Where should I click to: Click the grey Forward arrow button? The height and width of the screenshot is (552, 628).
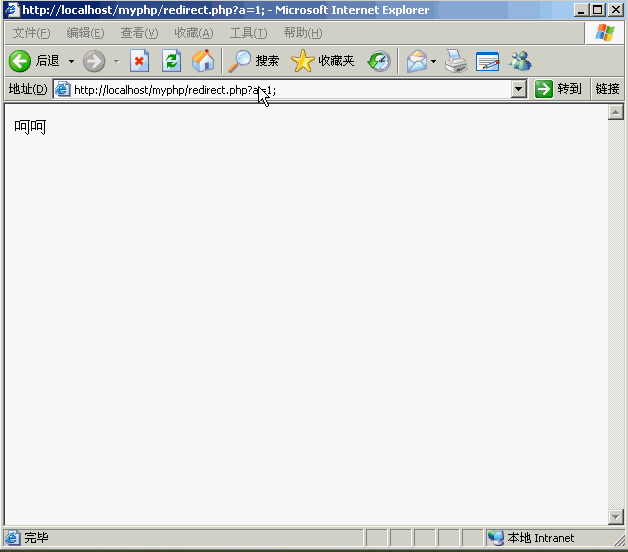tap(94, 61)
